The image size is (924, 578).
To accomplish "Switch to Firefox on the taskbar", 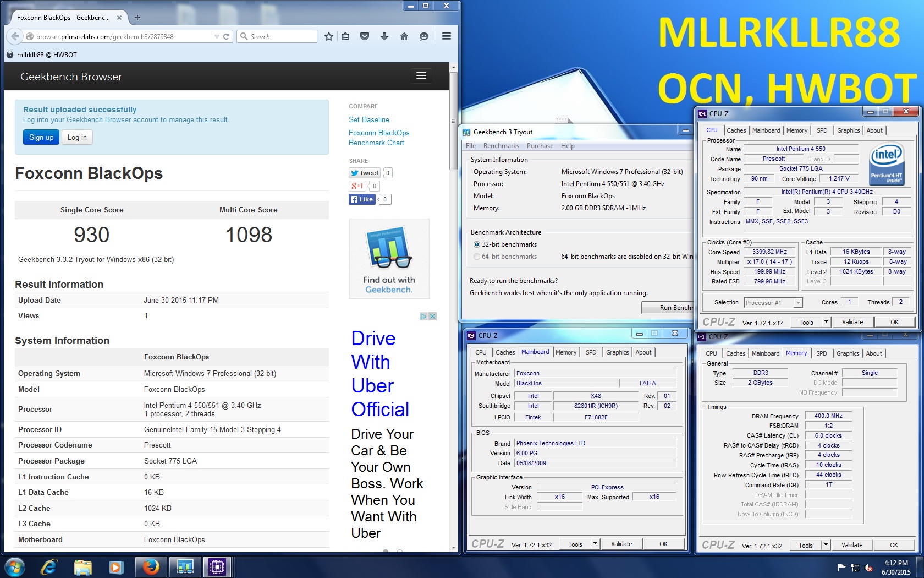I will pyautogui.click(x=151, y=567).
